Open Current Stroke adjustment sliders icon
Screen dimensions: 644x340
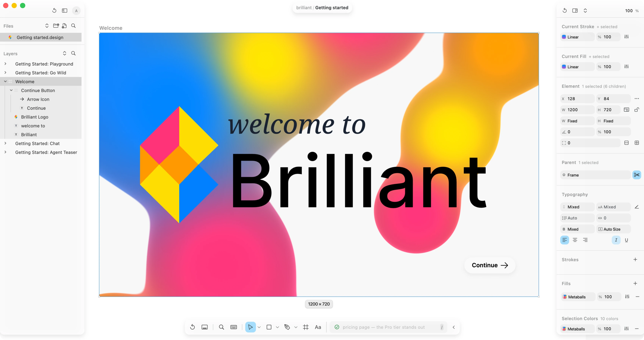coord(627,37)
